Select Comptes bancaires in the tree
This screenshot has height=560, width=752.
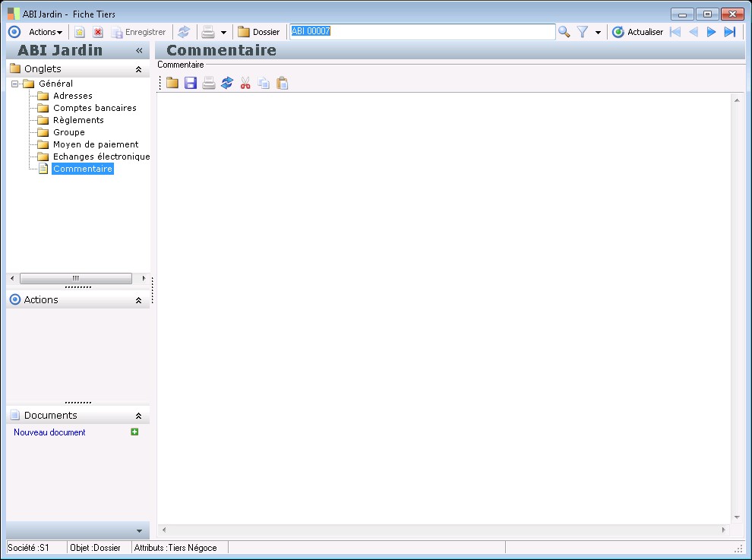coord(94,108)
